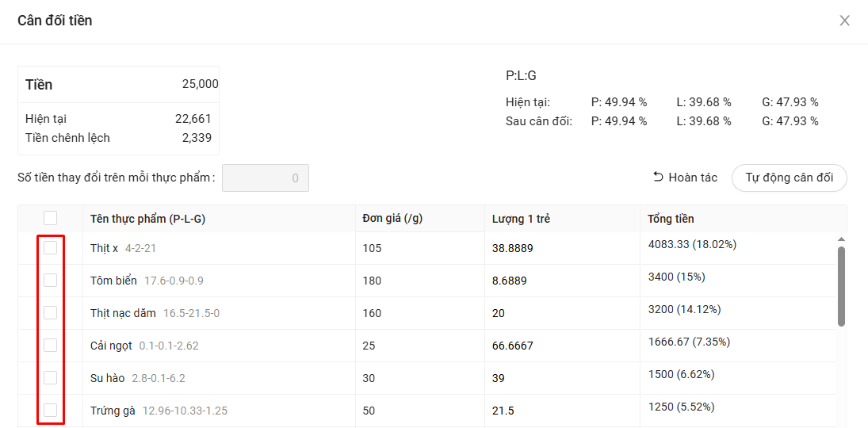
Task: Close the Cân đối tiền dialog
Action: (x=844, y=21)
